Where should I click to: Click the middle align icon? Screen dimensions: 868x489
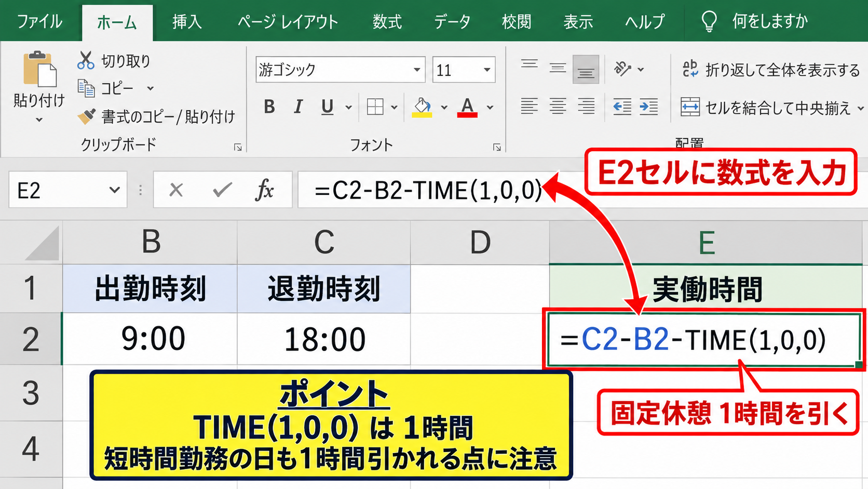558,68
